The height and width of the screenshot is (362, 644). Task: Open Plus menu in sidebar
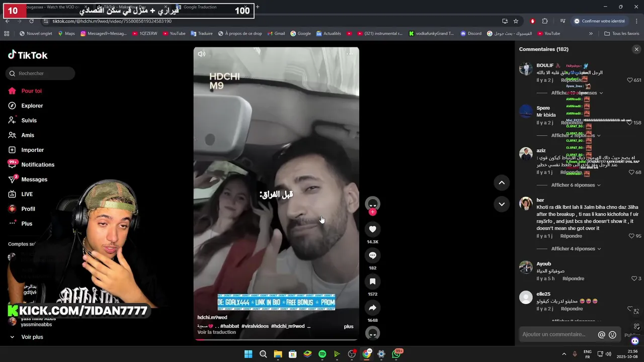click(x=27, y=224)
